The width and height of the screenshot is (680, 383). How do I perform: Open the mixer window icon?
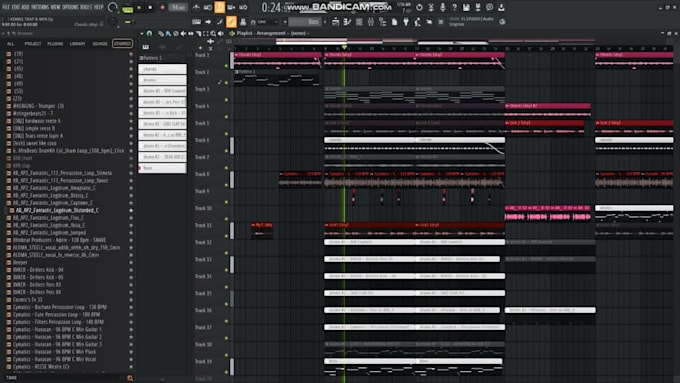click(x=371, y=22)
